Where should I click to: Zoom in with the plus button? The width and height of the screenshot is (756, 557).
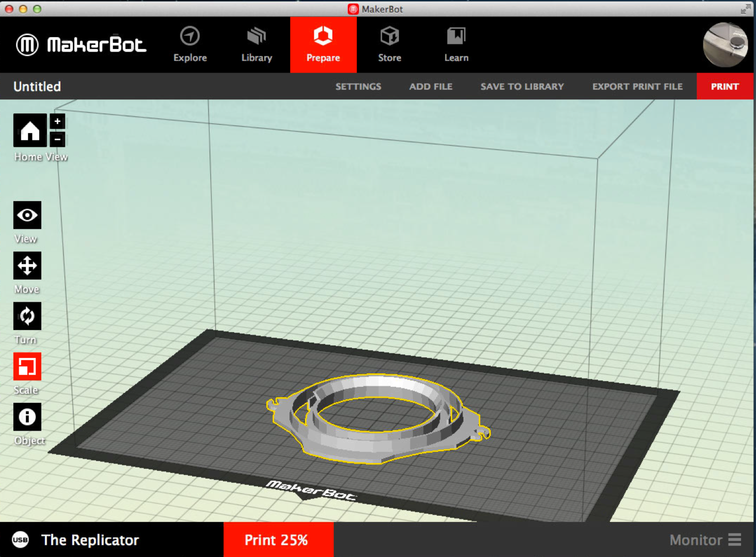[57, 122]
